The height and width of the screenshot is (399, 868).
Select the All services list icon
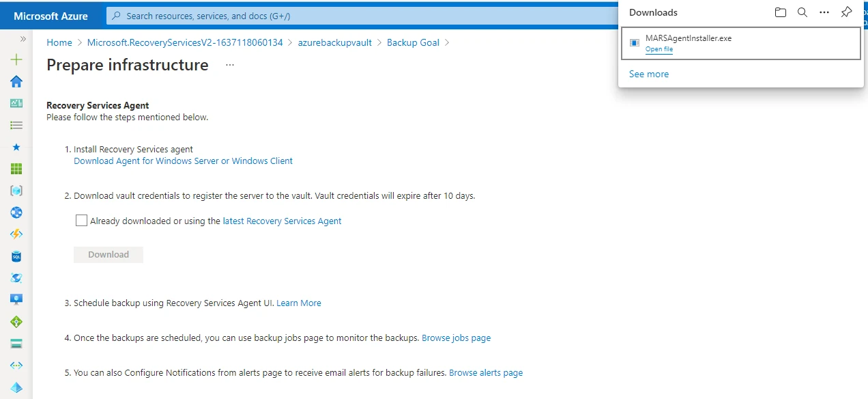tap(16, 125)
